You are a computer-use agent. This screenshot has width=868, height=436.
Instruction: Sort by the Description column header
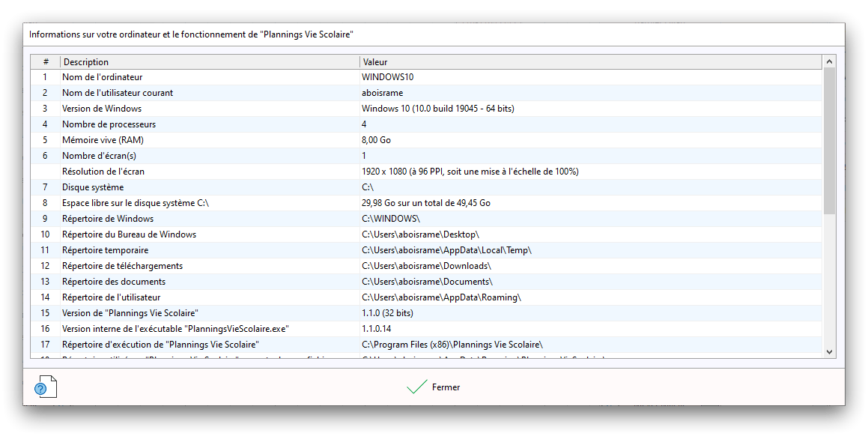click(210, 62)
